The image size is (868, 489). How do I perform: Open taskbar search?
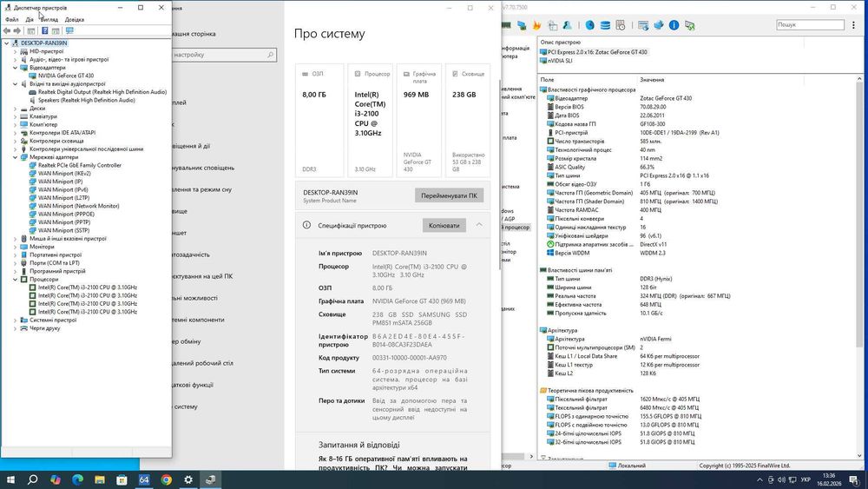click(x=33, y=479)
